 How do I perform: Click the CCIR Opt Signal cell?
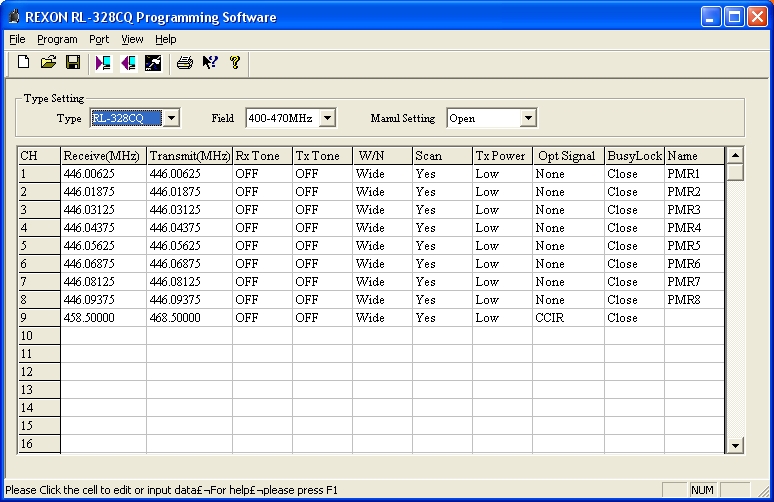(568, 317)
